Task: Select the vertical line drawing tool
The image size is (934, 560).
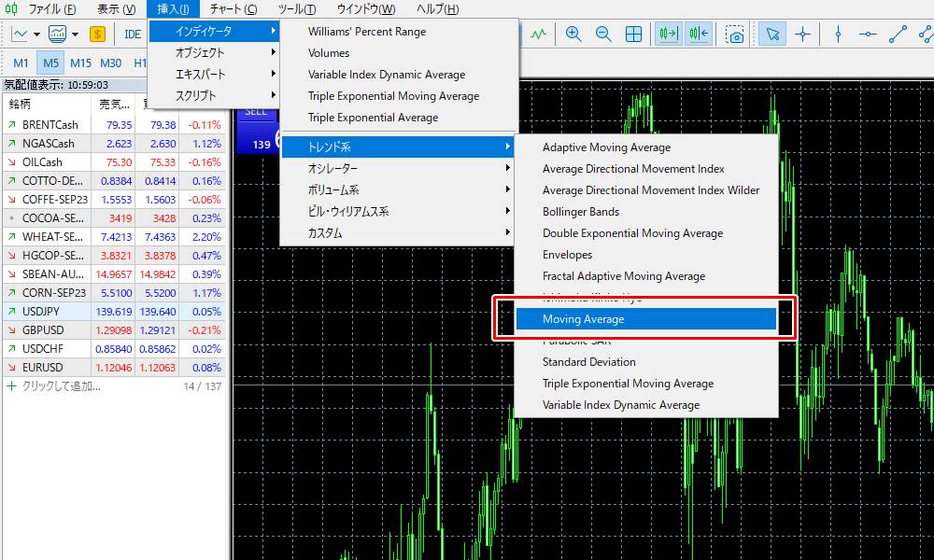Action: (838, 34)
